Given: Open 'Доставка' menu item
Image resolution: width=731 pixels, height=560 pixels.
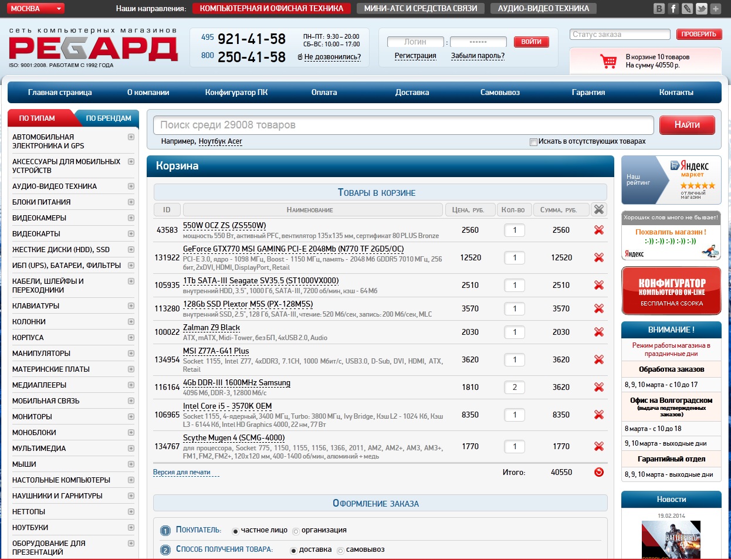Looking at the screenshot, I should coord(412,93).
